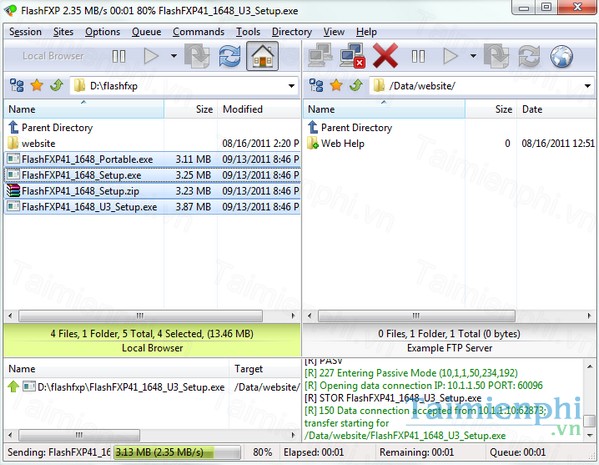This screenshot has width=599, height=465.
Task: Select local Parent Directory entry
Action: coord(57,128)
